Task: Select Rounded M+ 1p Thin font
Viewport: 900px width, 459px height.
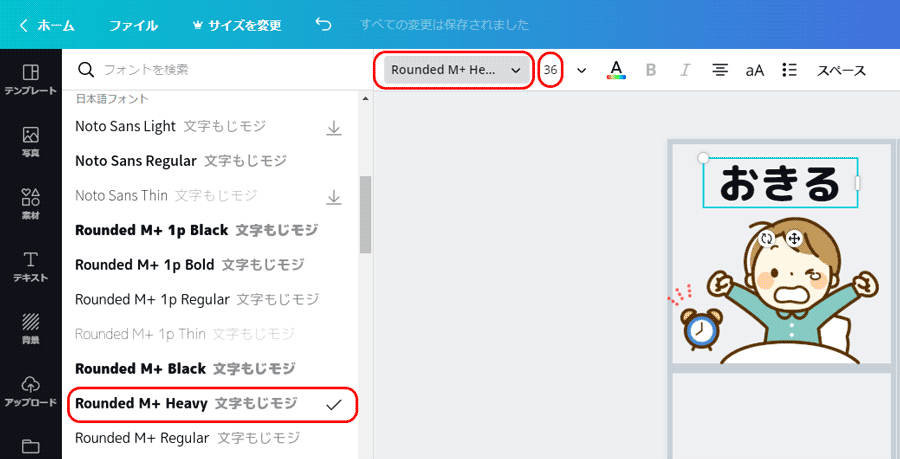Action: tap(210, 334)
